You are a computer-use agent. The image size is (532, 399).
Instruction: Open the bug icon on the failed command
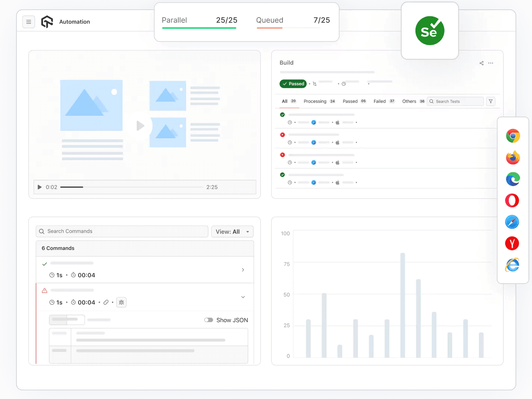click(121, 302)
